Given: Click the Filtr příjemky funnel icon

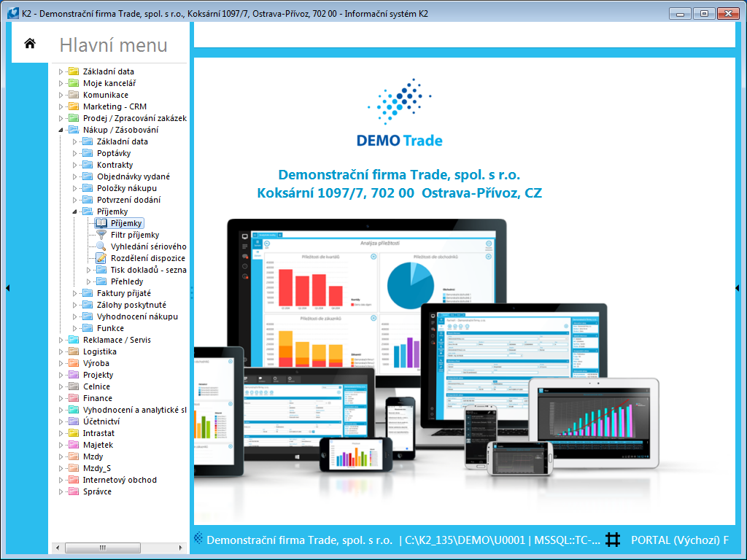Looking at the screenshot, I should coord(101,235).
